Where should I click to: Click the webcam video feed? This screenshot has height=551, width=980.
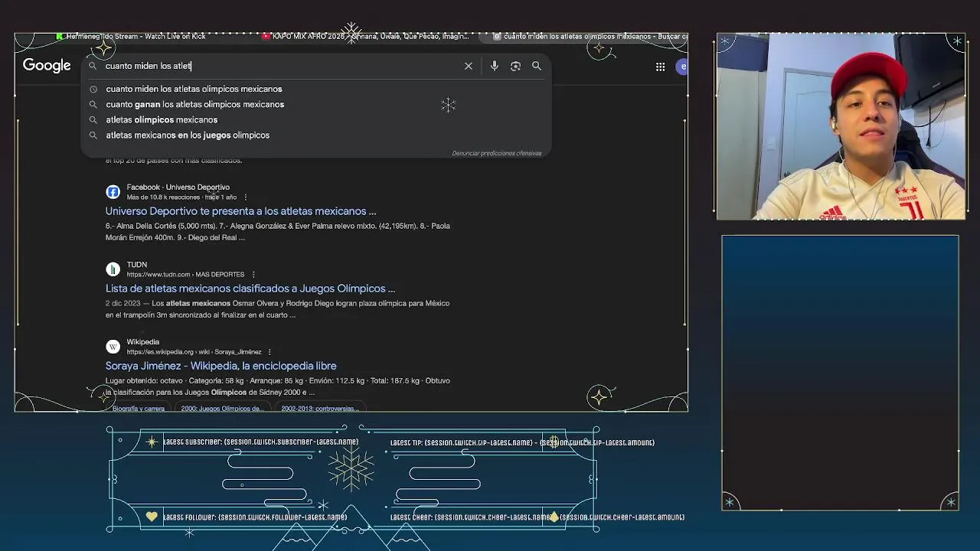pyautogui.click(x=841, y=126)
